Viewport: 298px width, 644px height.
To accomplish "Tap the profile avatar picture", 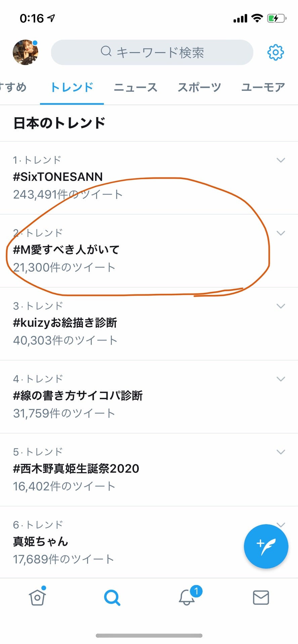I will tap(26, 52).
